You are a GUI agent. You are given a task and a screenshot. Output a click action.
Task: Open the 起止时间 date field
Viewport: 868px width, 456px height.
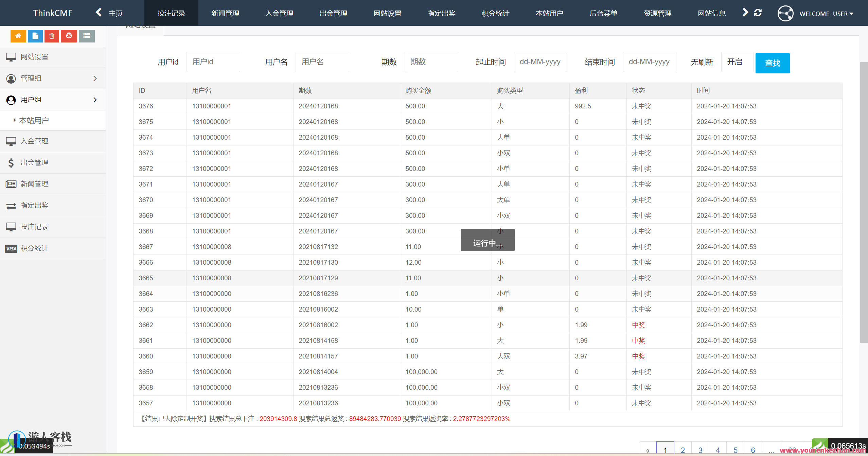540,62
